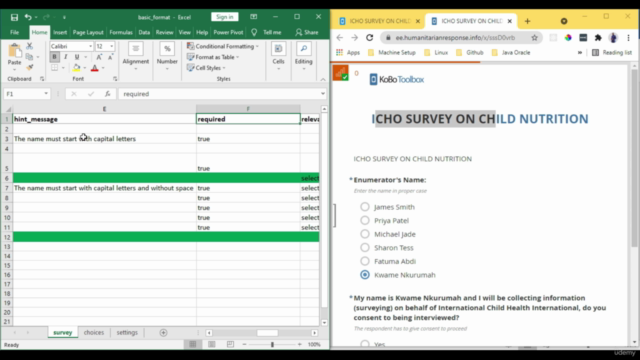Switch to Page Layout view in status bar
The image size is (640, 360).
(x=211, y=344)
